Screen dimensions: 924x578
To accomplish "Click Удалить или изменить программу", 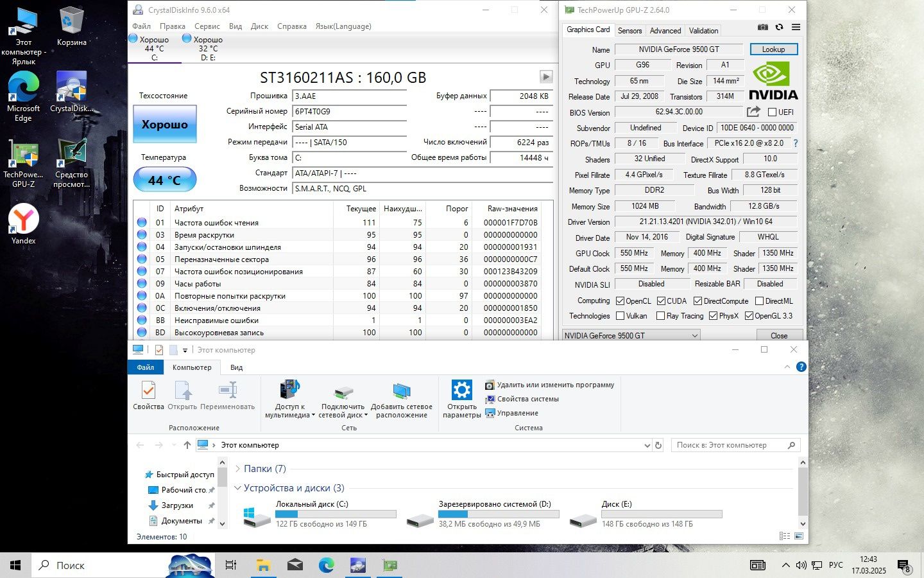I will point(550,385).
